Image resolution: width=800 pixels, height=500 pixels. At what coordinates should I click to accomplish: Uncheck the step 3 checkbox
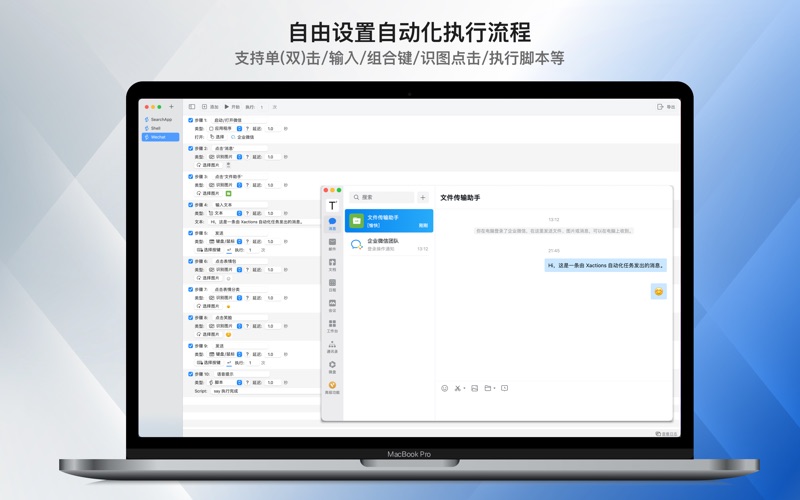click(x=190, y=177)
